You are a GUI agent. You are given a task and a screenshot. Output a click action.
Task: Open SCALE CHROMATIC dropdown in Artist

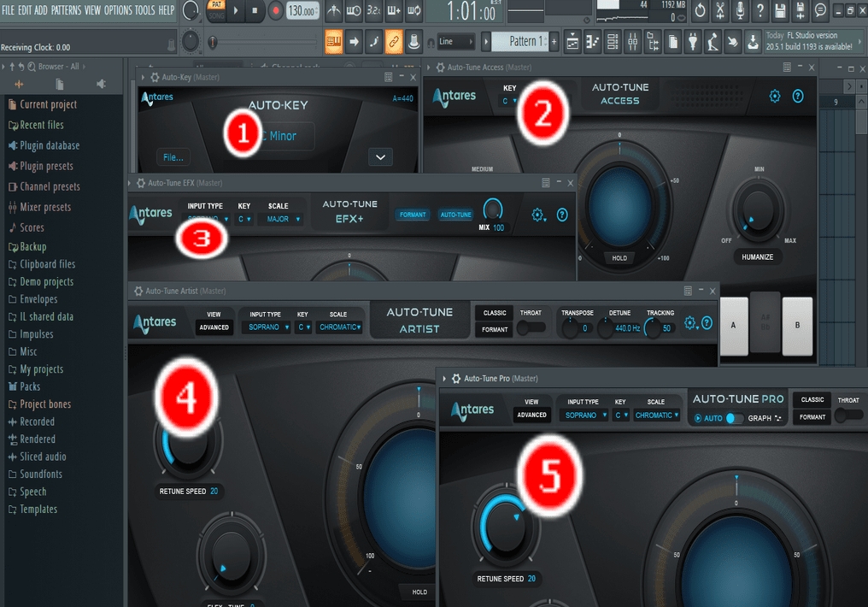pos(339,327)
